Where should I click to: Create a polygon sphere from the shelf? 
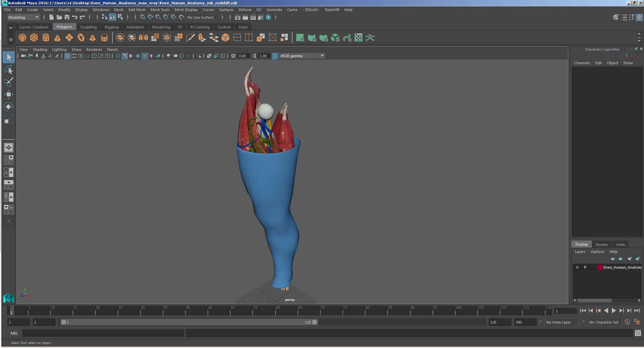[22, 38]
